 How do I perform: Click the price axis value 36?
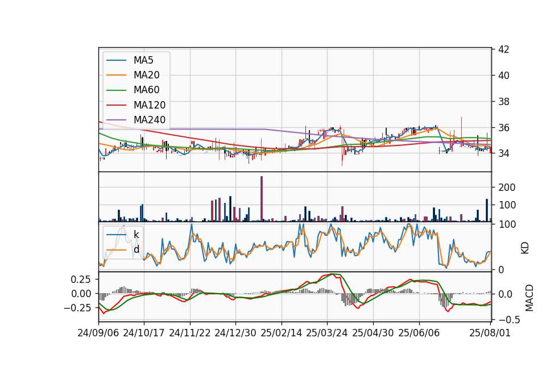503,128
